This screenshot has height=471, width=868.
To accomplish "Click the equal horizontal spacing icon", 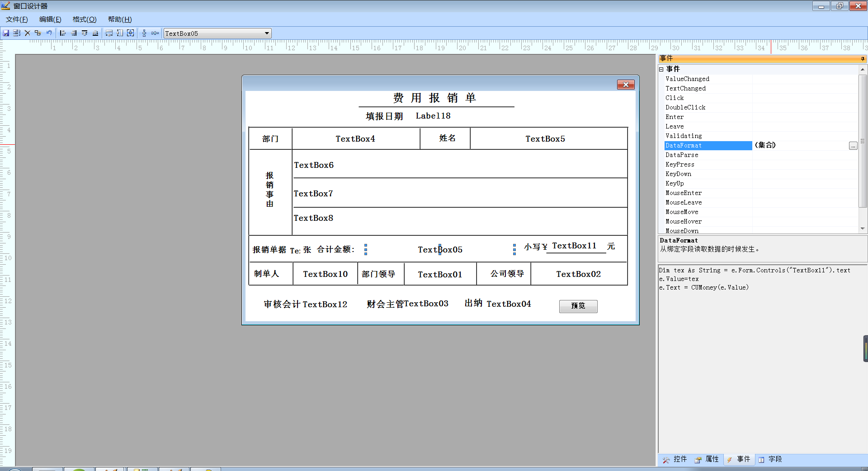I will [155, 33].
